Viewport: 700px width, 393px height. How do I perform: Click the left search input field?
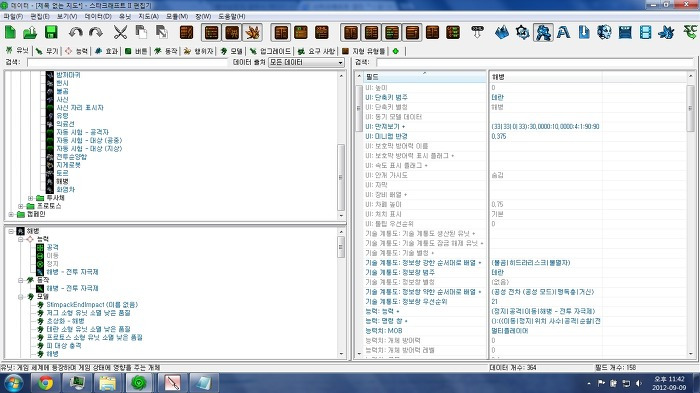tap(127, 63)
